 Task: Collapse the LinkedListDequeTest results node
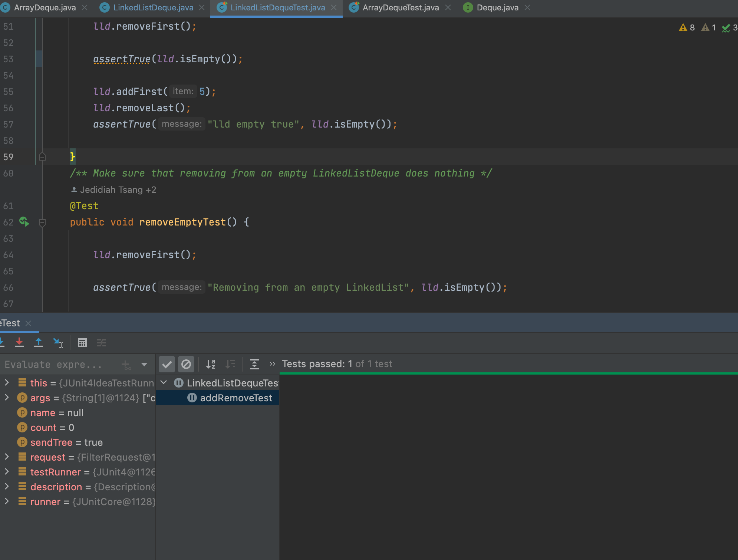pos(164,382)
